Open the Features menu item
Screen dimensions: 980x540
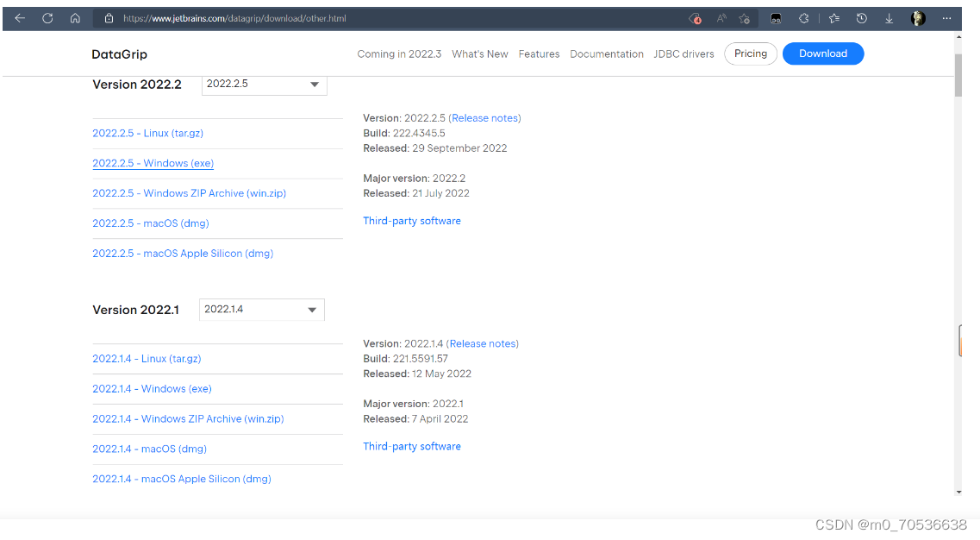pyautogui.click(x=539, y=53)
